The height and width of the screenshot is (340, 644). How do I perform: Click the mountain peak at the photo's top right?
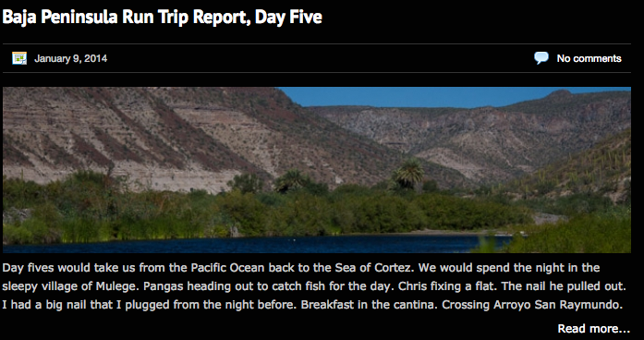(560, 95)
